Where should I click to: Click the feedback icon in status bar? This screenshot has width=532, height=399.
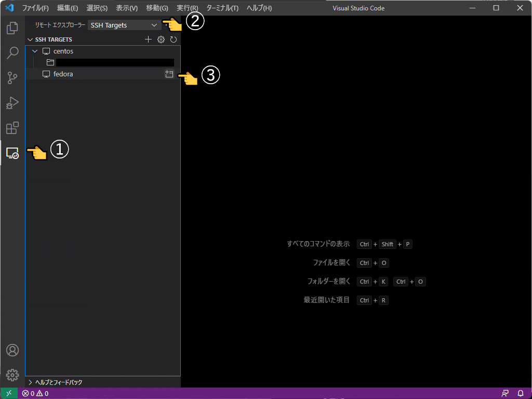click(x=505, y=394)
